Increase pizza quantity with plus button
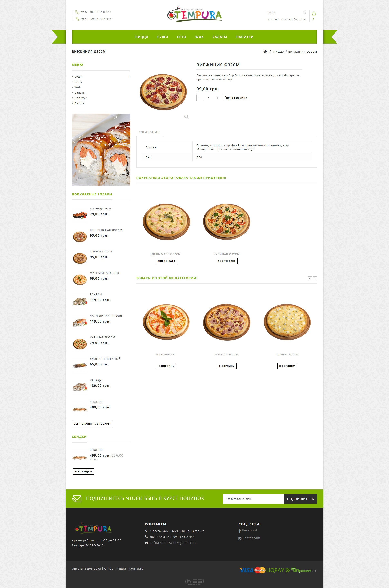Screen dimensions: 389x588 pos(217,98)
